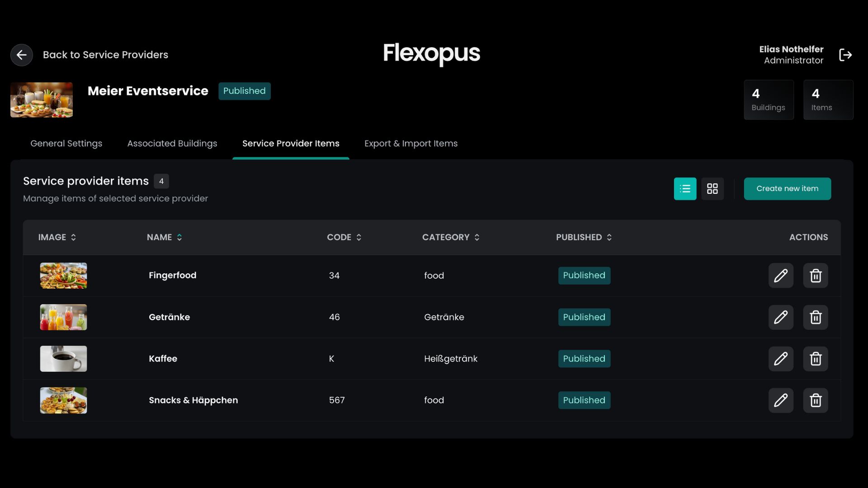Viewport: 868px width, 488px height.
Task: Sort by the IMAGE column
Action: click(x=57, y=237)
